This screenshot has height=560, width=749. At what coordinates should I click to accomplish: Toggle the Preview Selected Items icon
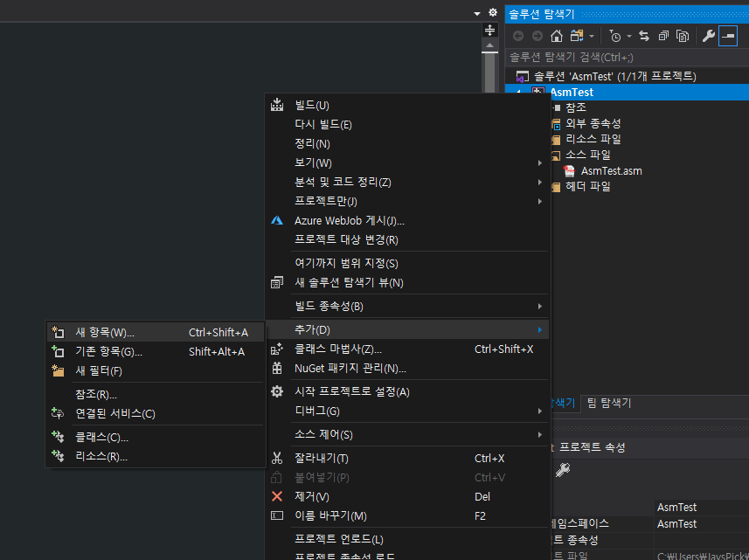click(729, 36)
